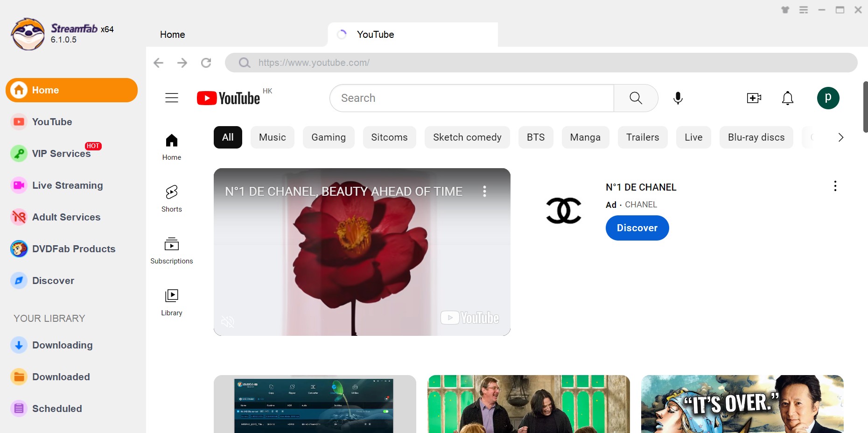Unmute the Chanel ad video
868x433 pixels.
click(228, 321)
